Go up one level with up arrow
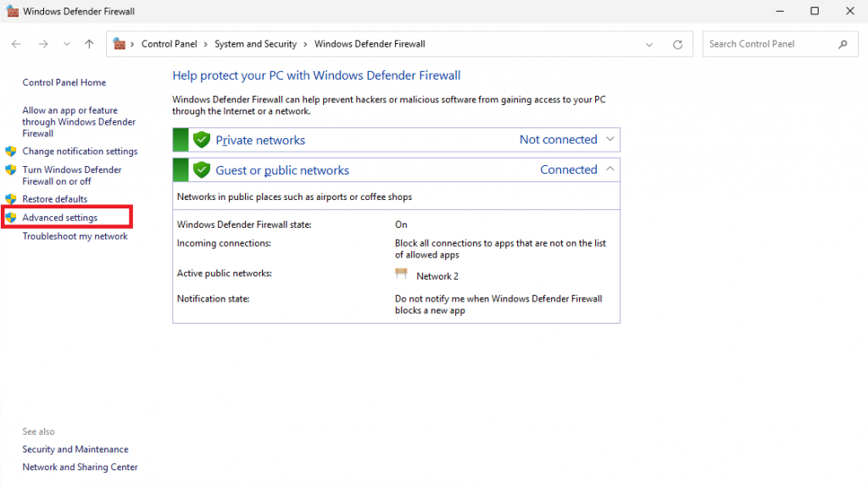Image resolution: width=868 pixels, height=488 pixels. click(89, 44)
